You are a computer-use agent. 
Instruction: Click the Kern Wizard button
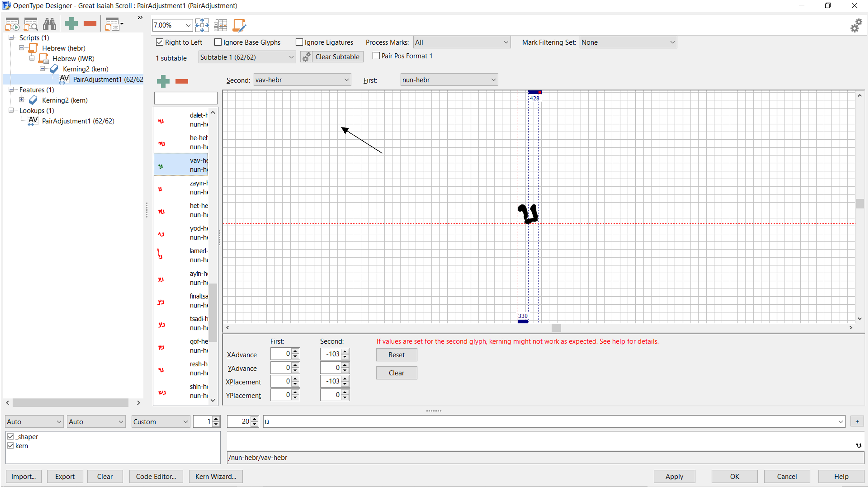pos(216,476)
